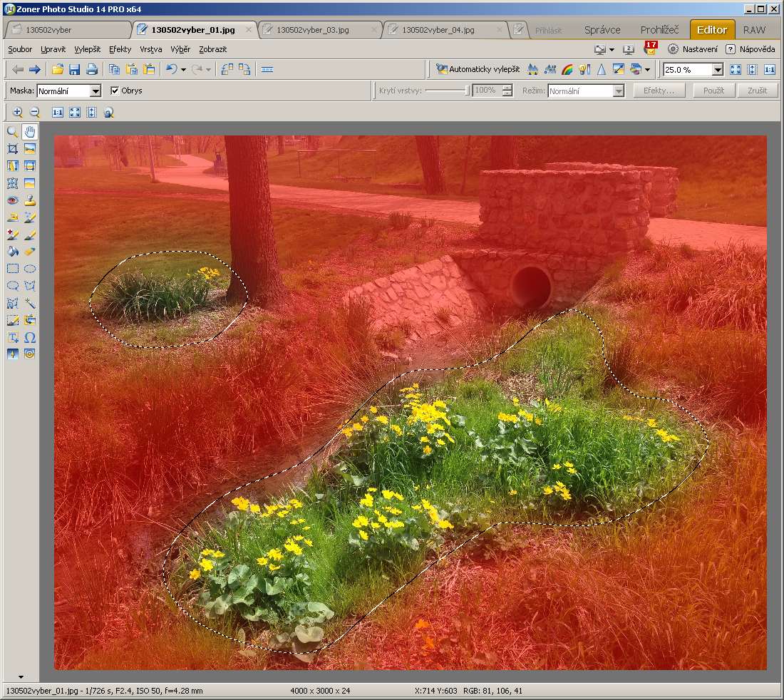784x700 pixels.
Task: Select the paint bucket fill tool
Action: [12, 252]
